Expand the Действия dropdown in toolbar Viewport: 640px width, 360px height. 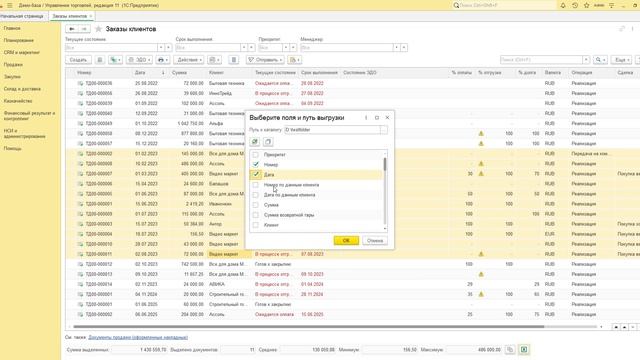pyautogui.click(x=189, y=60)
